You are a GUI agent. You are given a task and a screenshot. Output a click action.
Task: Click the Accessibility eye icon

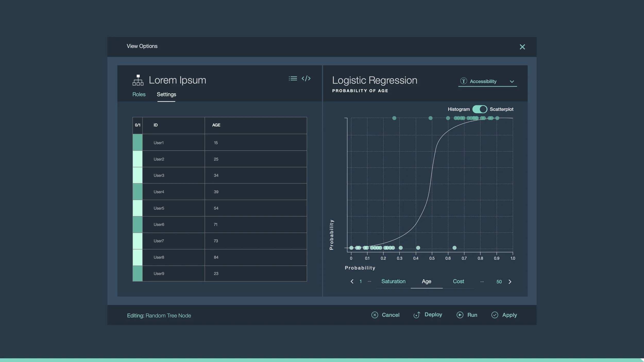(x=464, y=81)
